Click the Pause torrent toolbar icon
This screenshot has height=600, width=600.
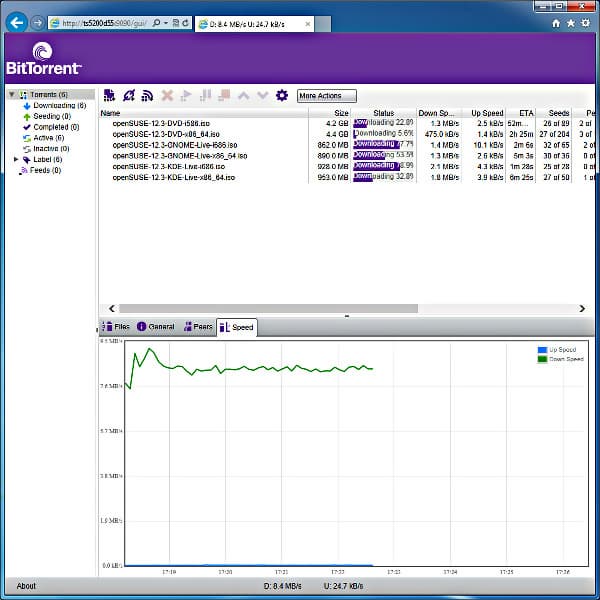pyautogui.click(x=205, y=95)
